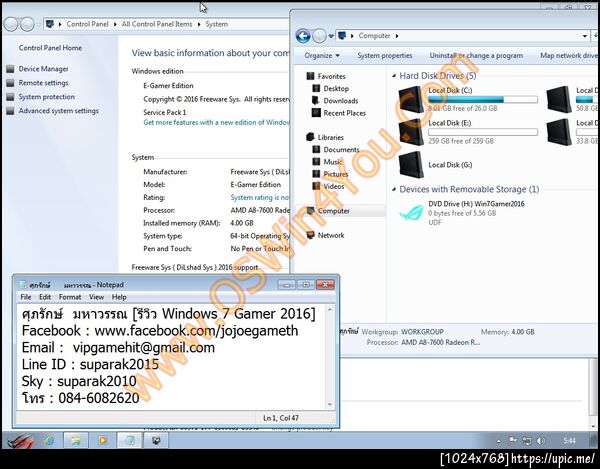600x469 pixels.
Task: Click Forward button in Control Panel window
Action: point(27,24)
